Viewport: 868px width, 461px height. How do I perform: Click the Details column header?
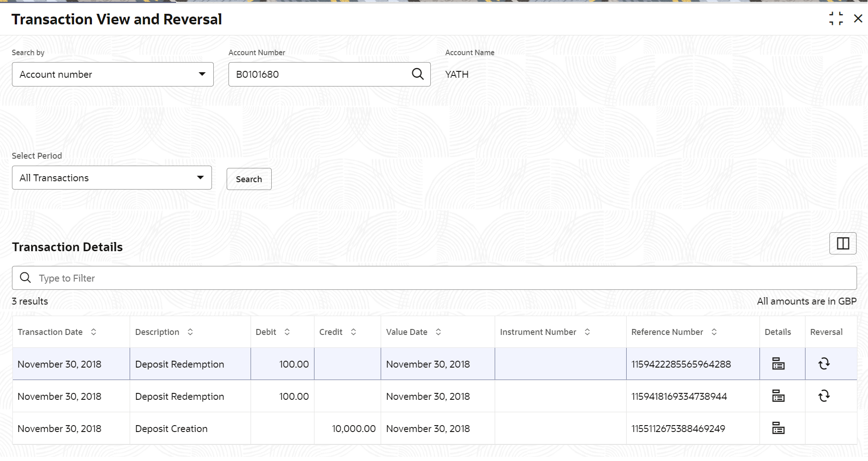(778, 332)
